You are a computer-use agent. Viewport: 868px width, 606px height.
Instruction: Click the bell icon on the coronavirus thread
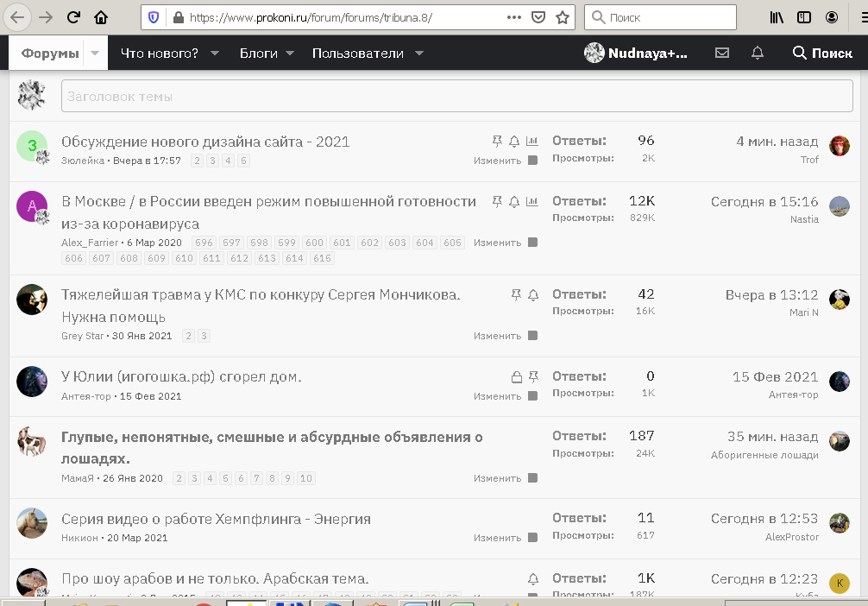point(514,200)
